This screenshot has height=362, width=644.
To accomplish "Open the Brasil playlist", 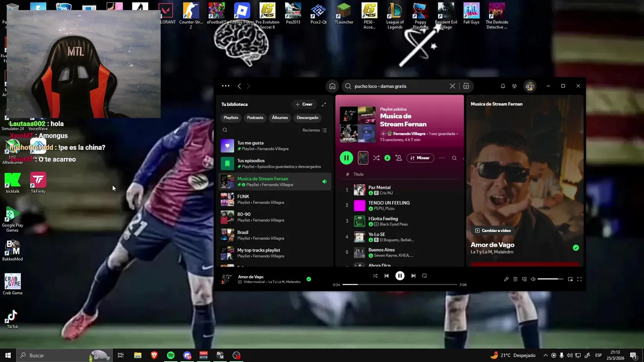I will tap(275, 235).
